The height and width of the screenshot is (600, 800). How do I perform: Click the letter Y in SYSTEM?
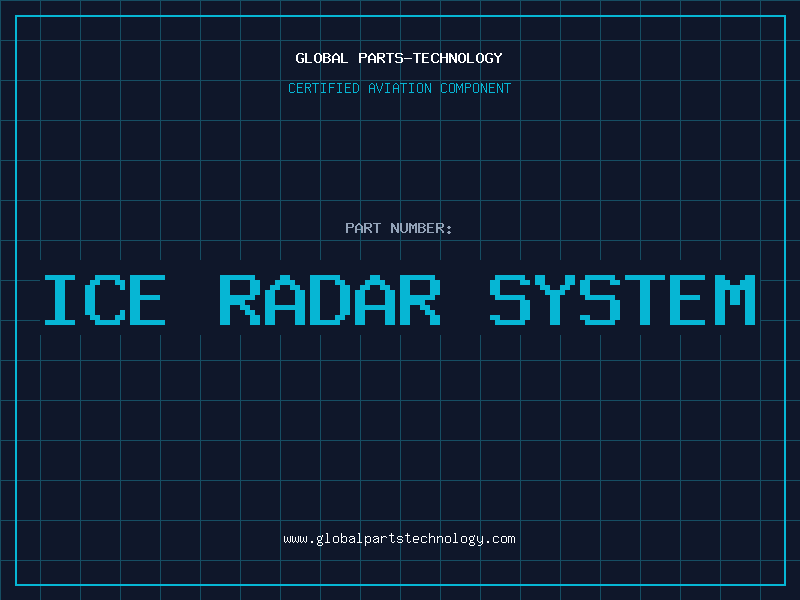(x=555, y=300)
